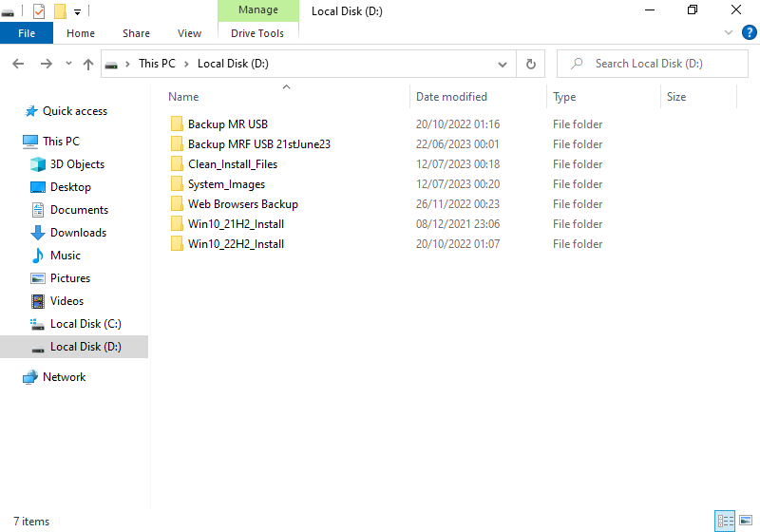Expand chevron after This PC breadcrumb
The width and height of the screenshot is (760, 532).
186,64
